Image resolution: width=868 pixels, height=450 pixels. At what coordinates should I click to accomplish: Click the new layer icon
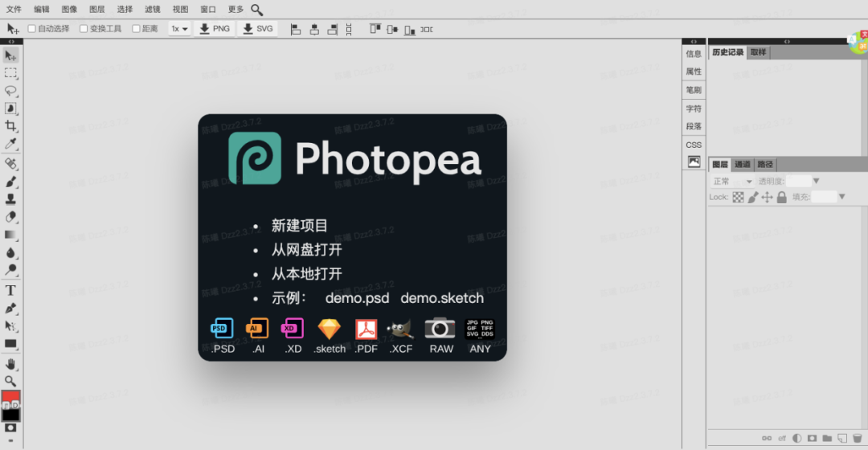[842, 438]
